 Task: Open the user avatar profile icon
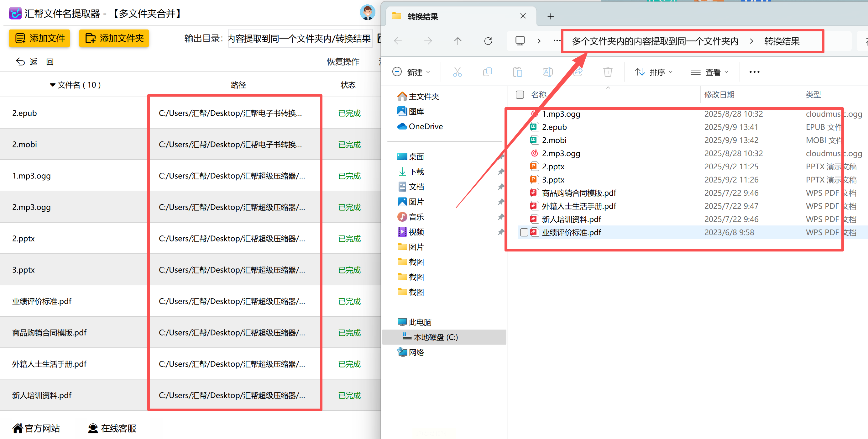point(367,13)
